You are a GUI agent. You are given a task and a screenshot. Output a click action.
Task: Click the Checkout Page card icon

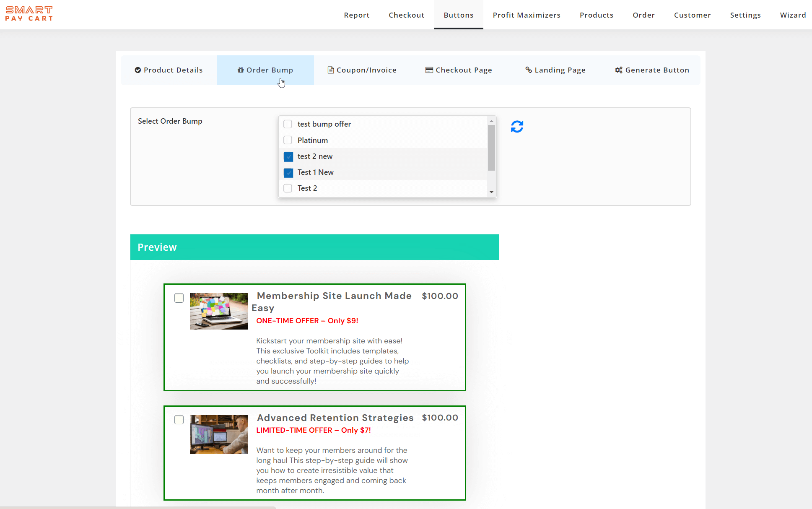tap(429, 70)
